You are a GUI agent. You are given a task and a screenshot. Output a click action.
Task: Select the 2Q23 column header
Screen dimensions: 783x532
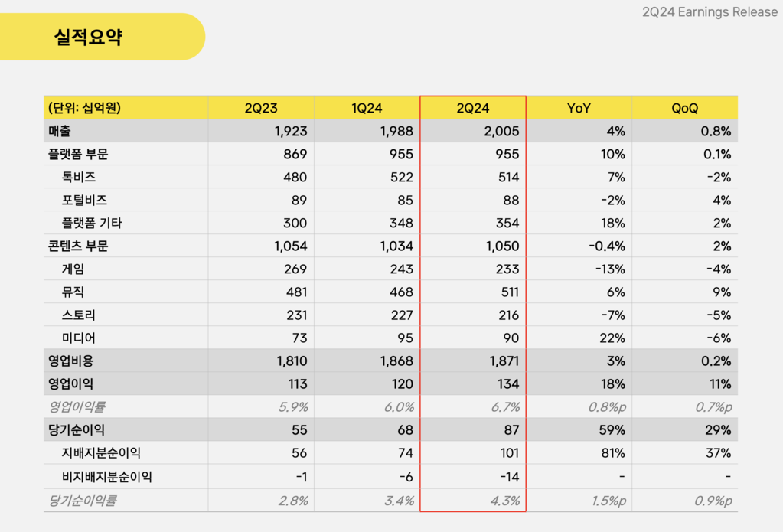click(x=260, y=109)
